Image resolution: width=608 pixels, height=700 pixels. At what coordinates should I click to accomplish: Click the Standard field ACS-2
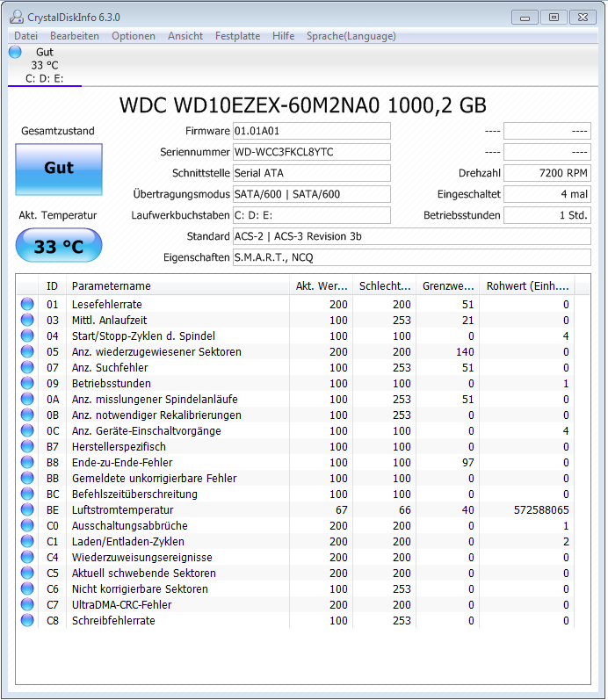pos(412,236)
